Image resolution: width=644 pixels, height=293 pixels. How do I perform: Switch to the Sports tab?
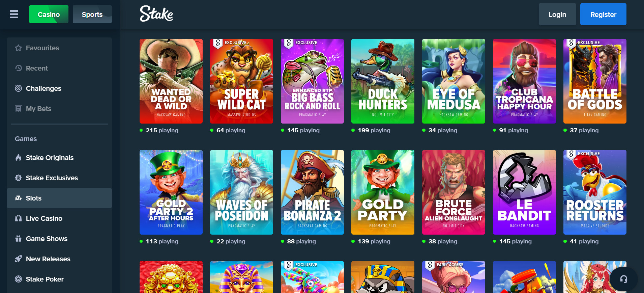coord(92,14)
